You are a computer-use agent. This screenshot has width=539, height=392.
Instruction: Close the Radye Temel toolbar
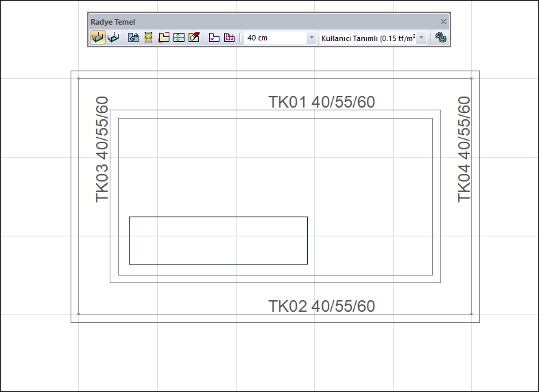click(444, 22)
